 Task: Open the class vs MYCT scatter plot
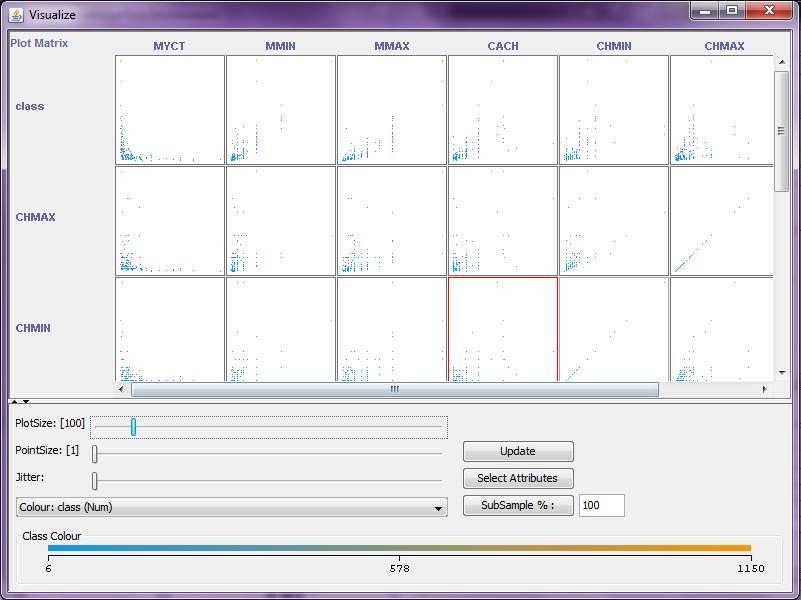[x=170, y=110]
